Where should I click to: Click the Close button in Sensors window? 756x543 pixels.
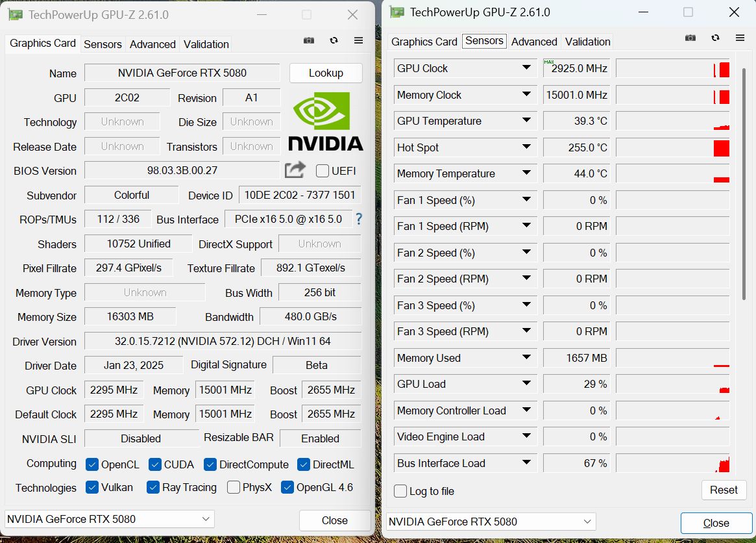(716, 524)
